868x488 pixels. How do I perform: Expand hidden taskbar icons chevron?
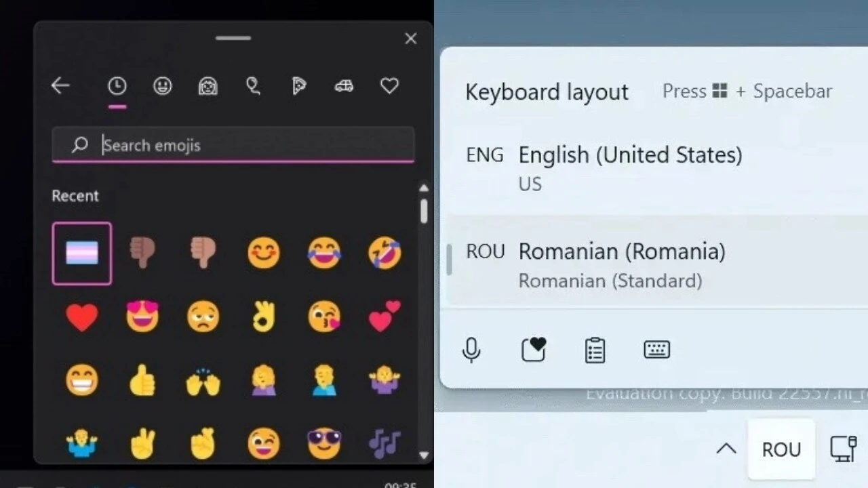726,449
